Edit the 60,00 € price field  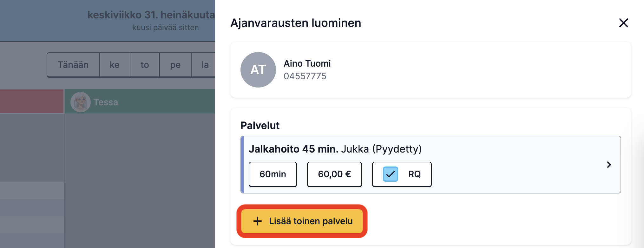coord(334,174)
